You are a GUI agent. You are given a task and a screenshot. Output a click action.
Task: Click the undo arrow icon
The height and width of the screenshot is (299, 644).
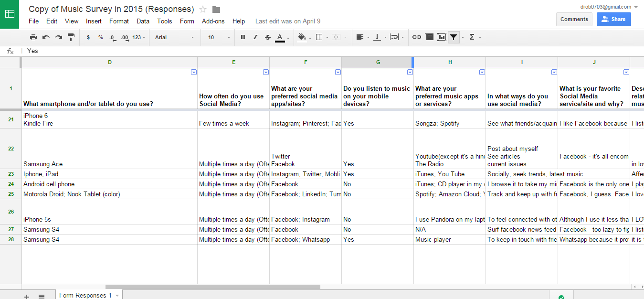pyautogui.click(x=46, y=37)
